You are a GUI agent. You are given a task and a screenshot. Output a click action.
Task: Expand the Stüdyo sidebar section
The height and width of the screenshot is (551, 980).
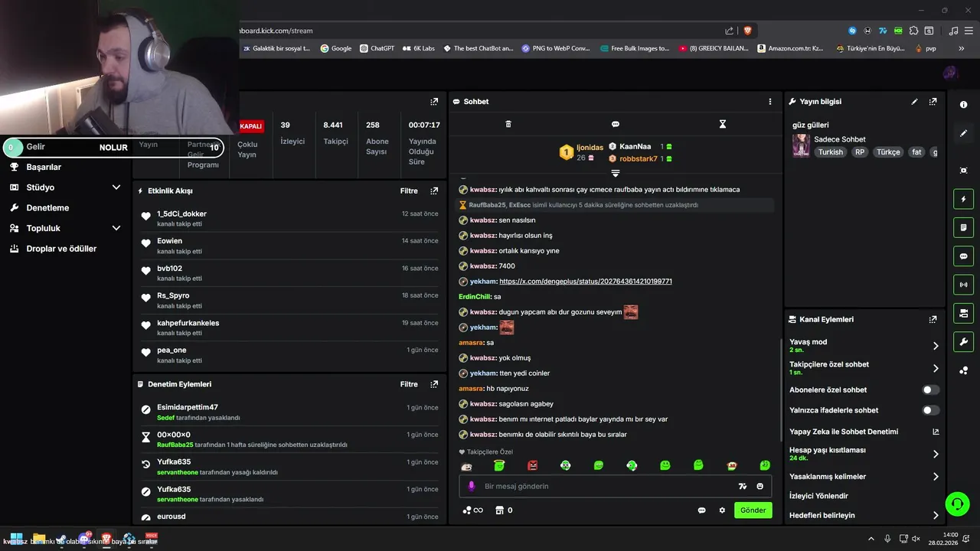click(x=116, y=187)
